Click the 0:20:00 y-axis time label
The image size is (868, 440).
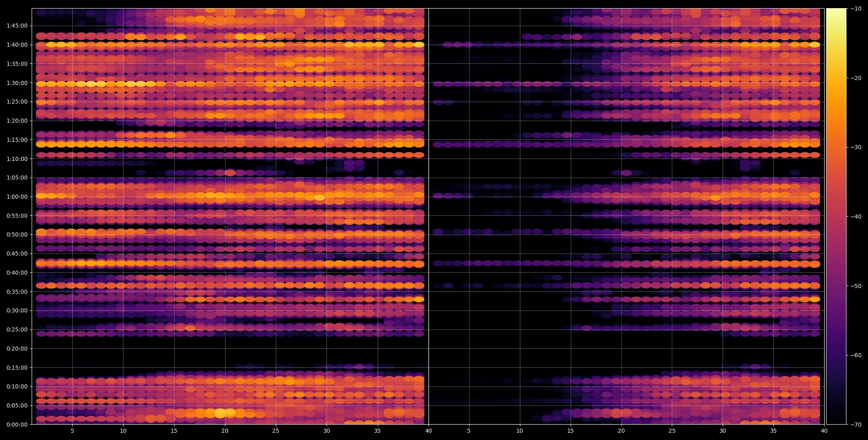click(17, 349)
